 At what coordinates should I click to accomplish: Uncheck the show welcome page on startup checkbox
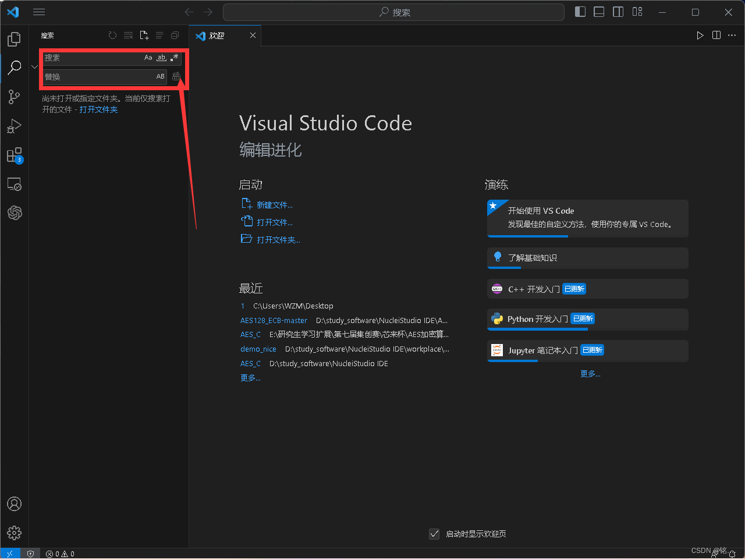[x=434, y=534]
